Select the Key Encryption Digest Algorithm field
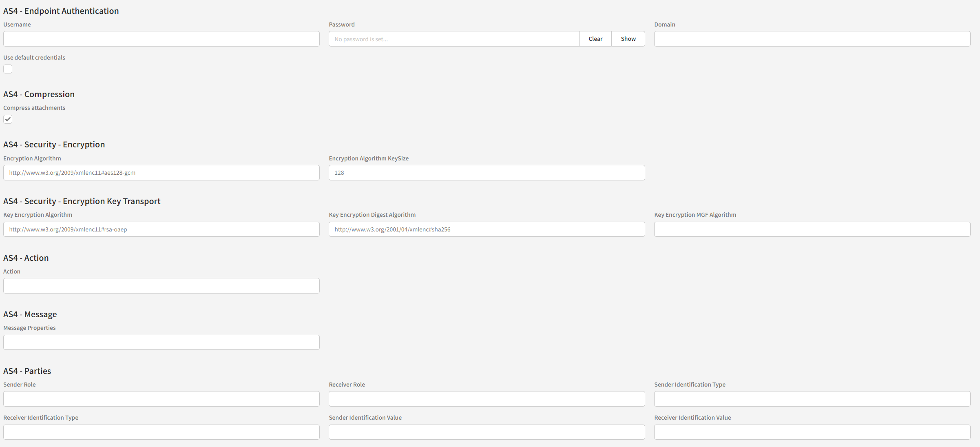980x447 pixels. (x=487, y=229)
